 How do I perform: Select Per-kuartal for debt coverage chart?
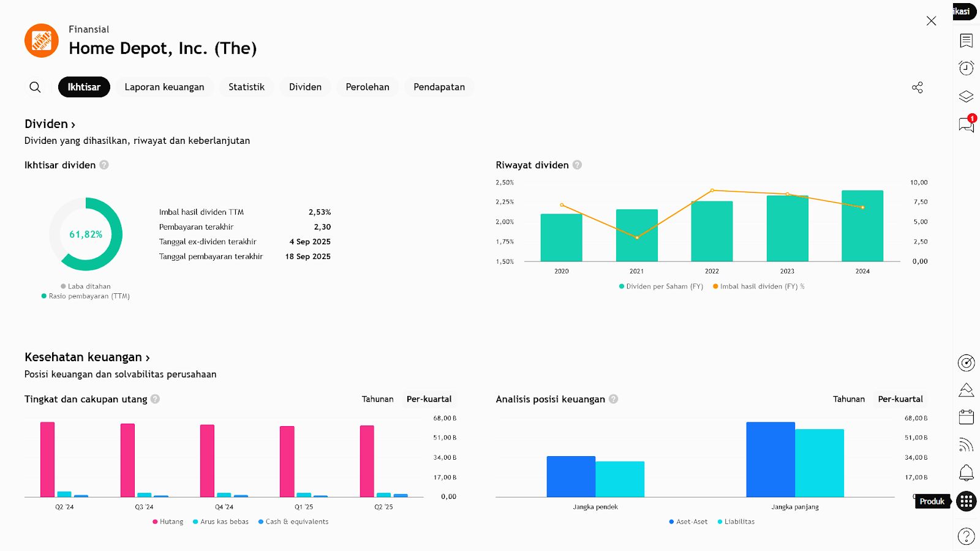tap(429, 399)
